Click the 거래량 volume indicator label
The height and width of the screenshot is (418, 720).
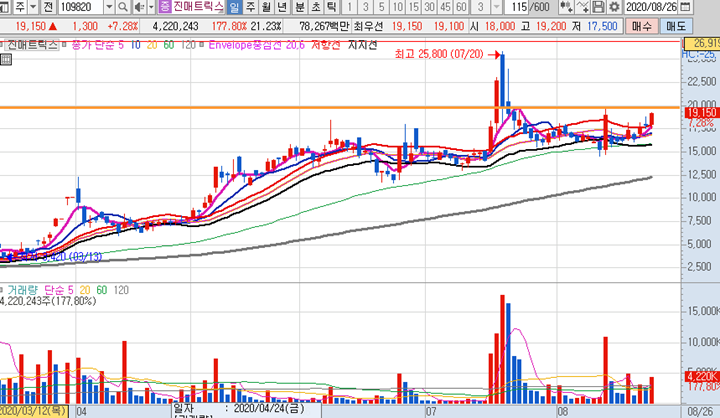(22, 290)
